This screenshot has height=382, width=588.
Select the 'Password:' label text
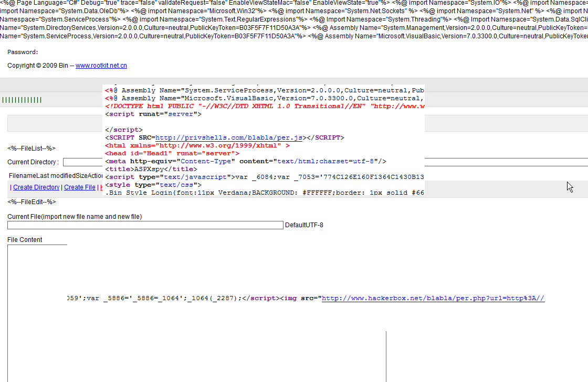click(23, 52)
